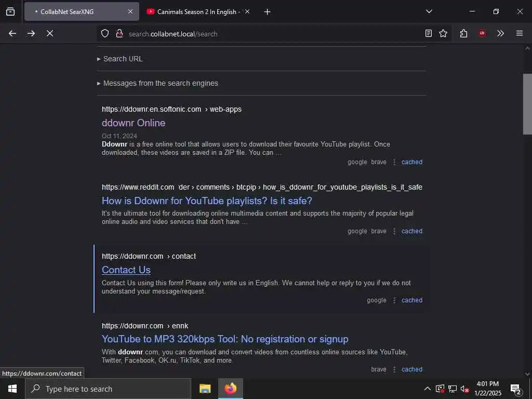Show more toolbar tools chevron
Image resolution: width=532 pixels, height=399 pixels.
pos(500,33)
